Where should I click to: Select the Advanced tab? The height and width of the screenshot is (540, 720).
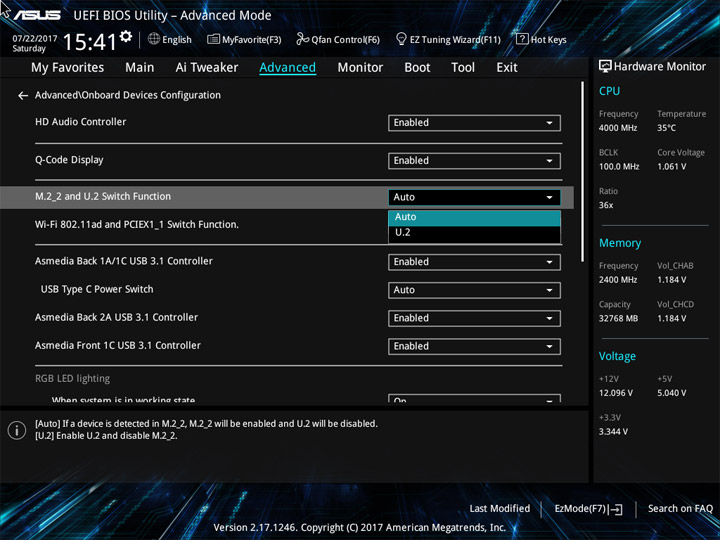click(287, 68)
